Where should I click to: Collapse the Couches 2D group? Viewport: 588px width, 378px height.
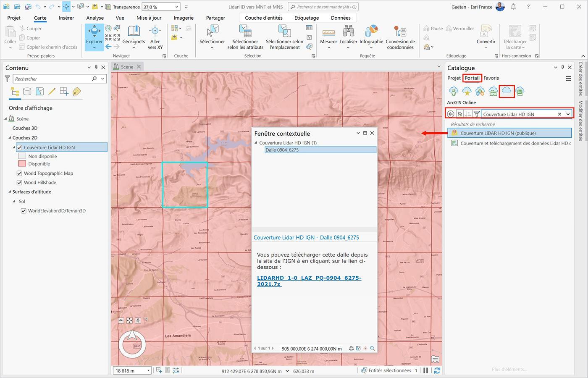(x=10, y=138)
